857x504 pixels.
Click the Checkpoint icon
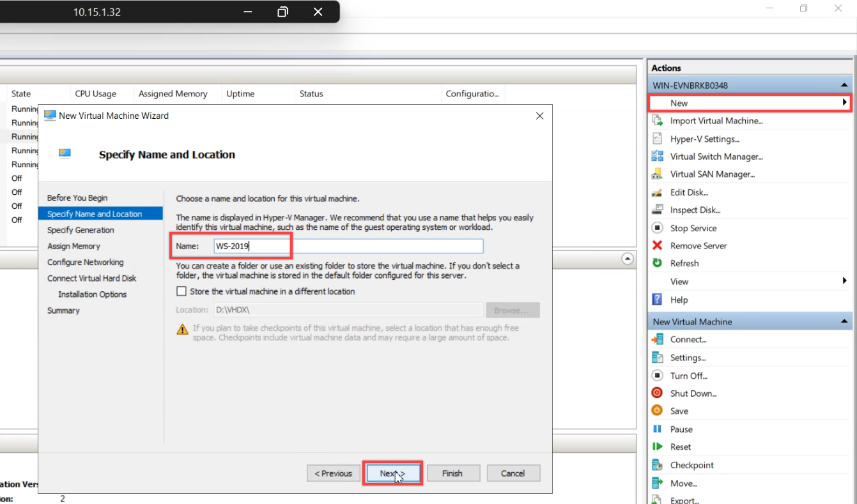657,465
